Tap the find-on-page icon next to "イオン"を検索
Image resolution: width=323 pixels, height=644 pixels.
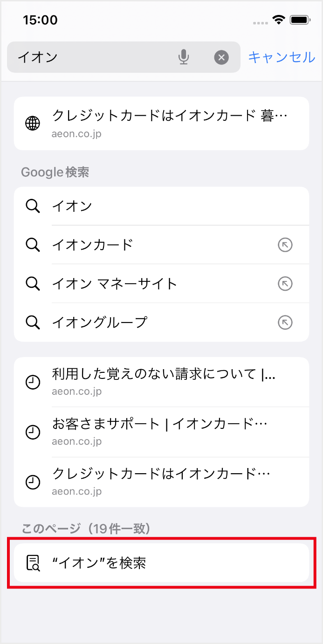33,563
